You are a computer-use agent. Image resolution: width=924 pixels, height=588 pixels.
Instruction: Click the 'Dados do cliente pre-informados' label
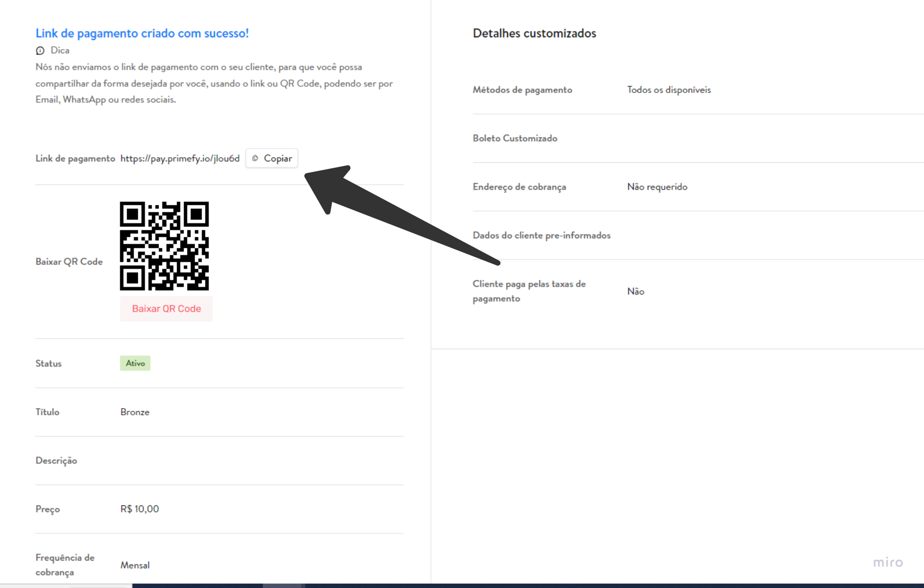click(542, 235)
